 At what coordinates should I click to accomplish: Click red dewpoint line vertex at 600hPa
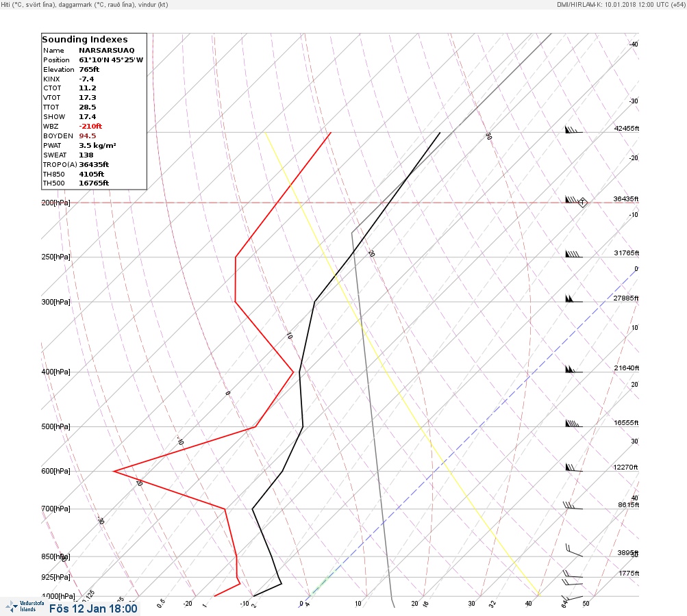coord(114,471)
